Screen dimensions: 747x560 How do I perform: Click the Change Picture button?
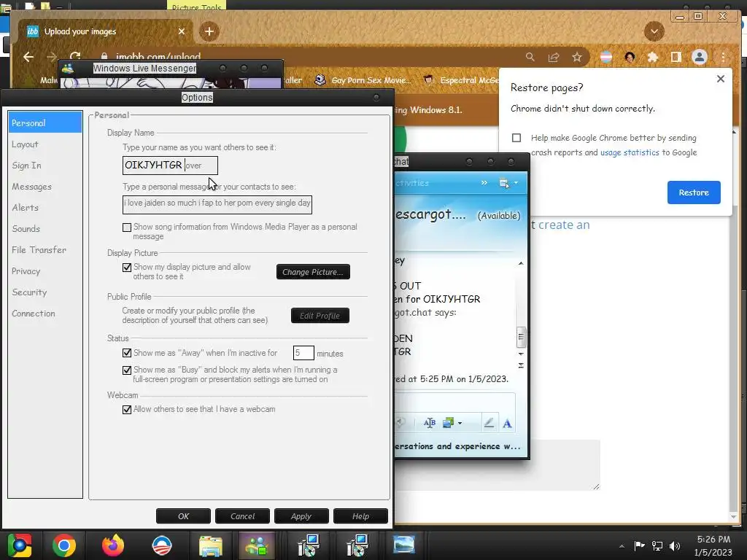pos(313,272)
